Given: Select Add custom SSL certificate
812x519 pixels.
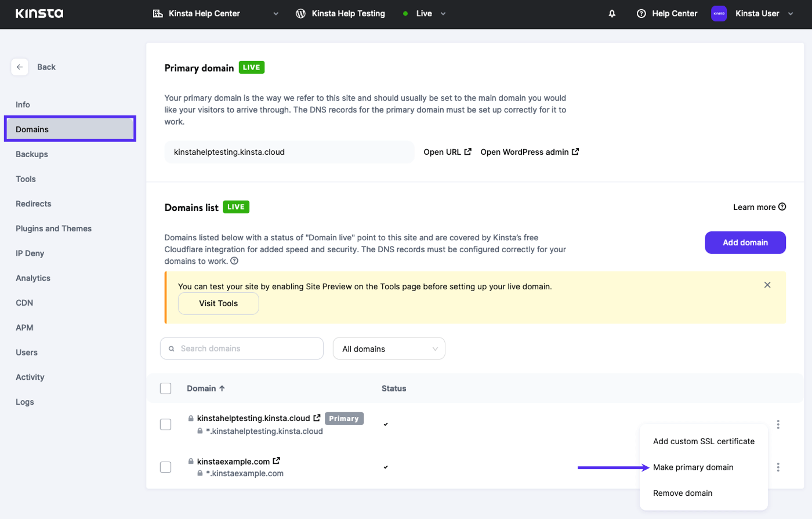Looking at the screenshot, I should [704, 441].
